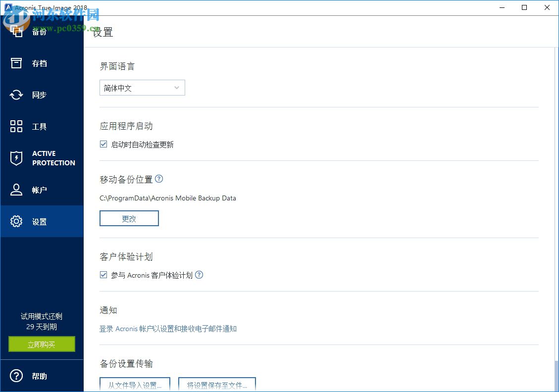This screenshot has width=559, height=392.
Task: Disable 启动时自动检查更新 checkbox
Action: [103, 144]
